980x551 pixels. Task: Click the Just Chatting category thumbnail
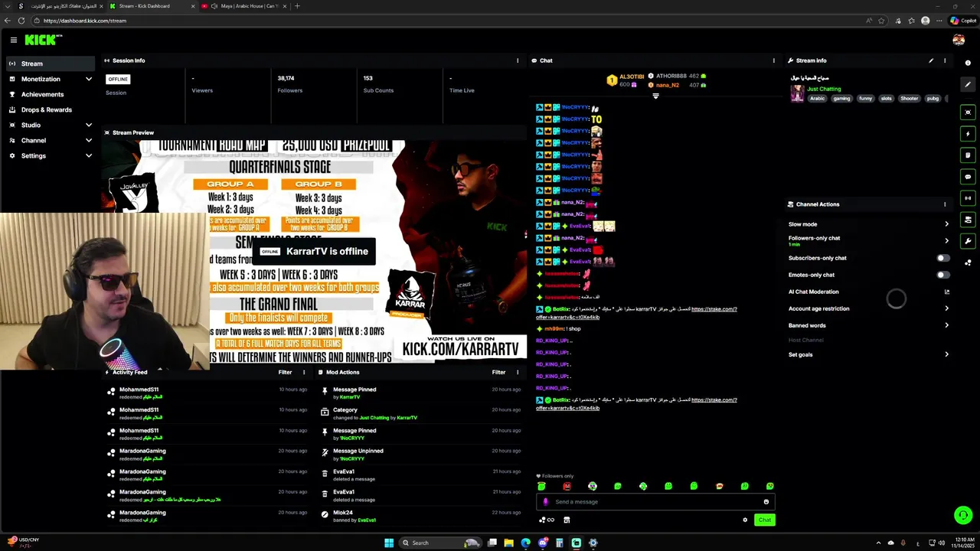pyautogui.click(x=797, y=93)
